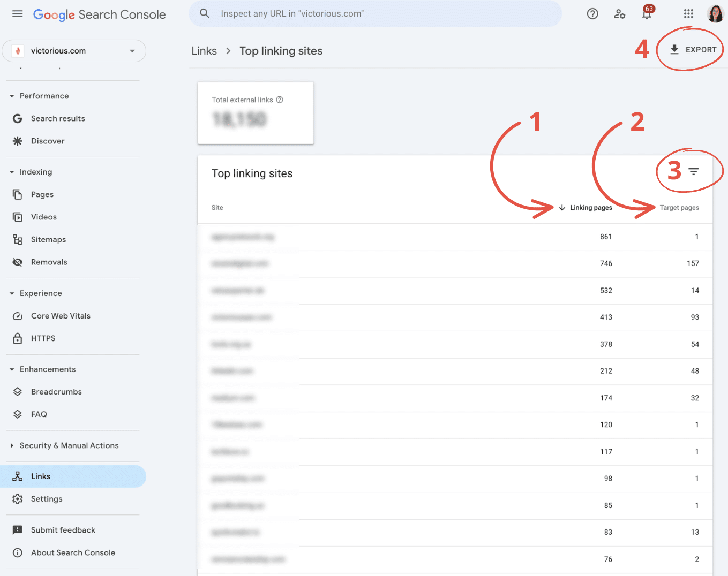Click the Links network icon
The width and height of the screenshot is (728, 576).
18,476
